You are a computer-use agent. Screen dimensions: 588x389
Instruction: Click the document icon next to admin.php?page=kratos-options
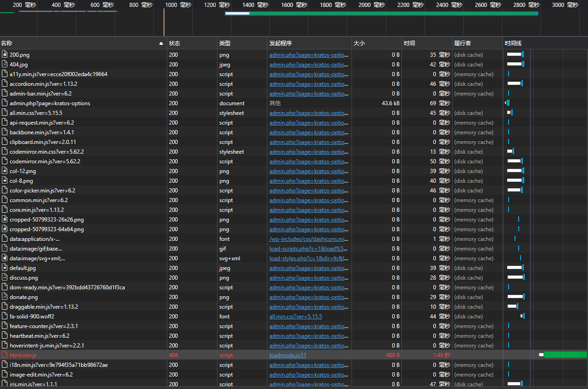(5, 103)
